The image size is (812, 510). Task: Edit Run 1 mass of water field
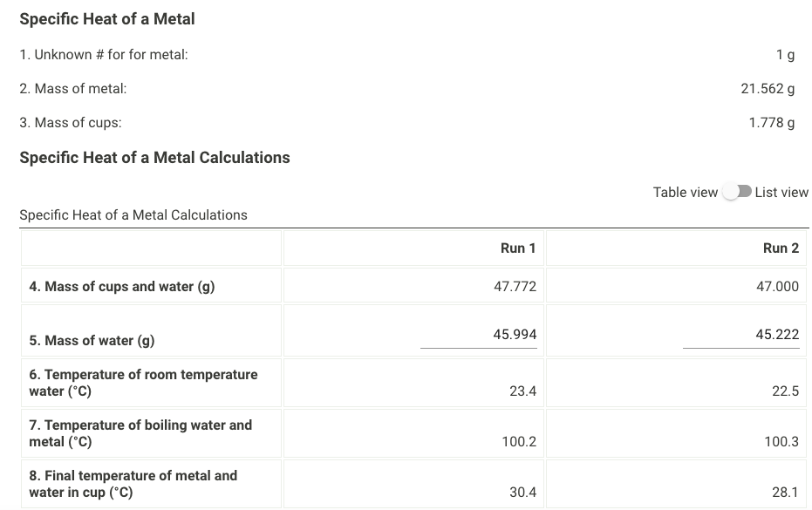click(x=479, y=335)
